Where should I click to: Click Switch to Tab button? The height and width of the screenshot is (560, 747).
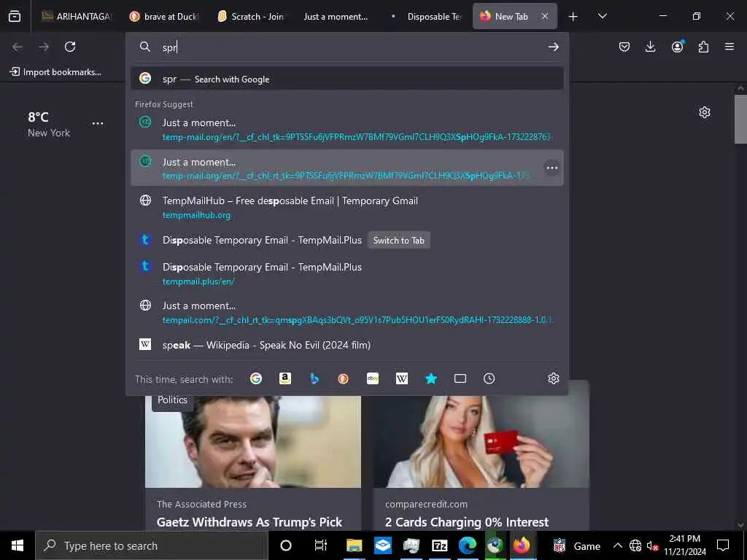pos(399,241)
